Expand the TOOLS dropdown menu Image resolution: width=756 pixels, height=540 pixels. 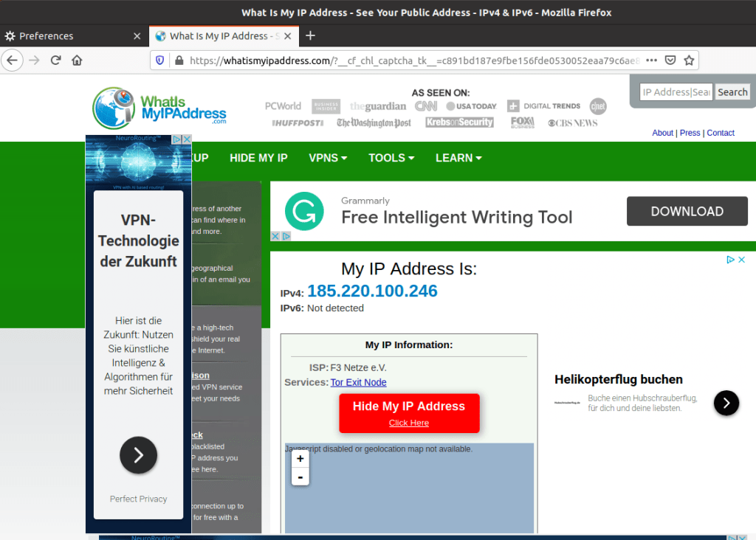(x=391, y=158)
